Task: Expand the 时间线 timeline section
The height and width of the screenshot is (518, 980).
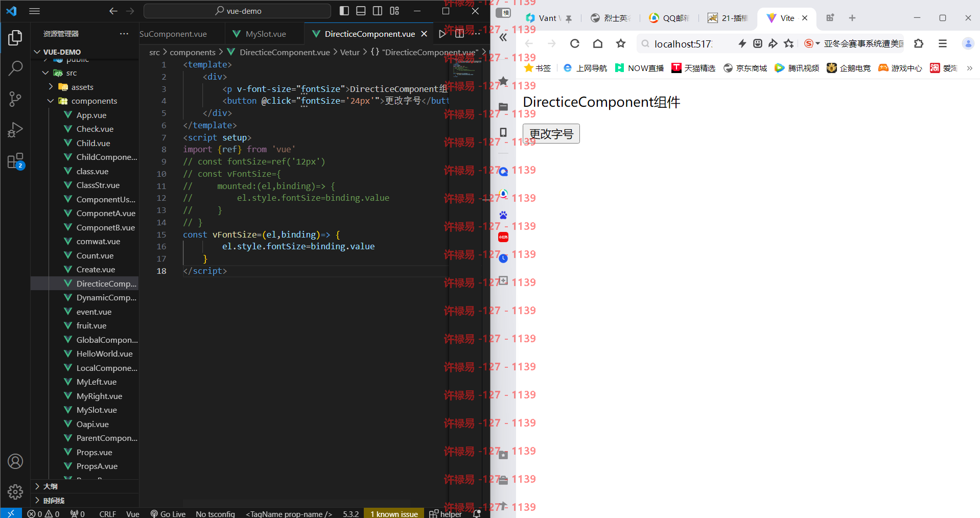Action: click(84, 501)
